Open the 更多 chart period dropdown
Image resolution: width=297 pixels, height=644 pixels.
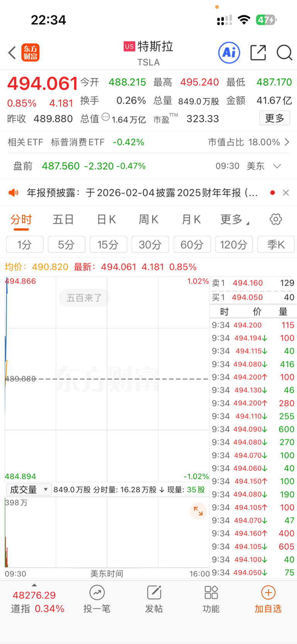[235, 220]
